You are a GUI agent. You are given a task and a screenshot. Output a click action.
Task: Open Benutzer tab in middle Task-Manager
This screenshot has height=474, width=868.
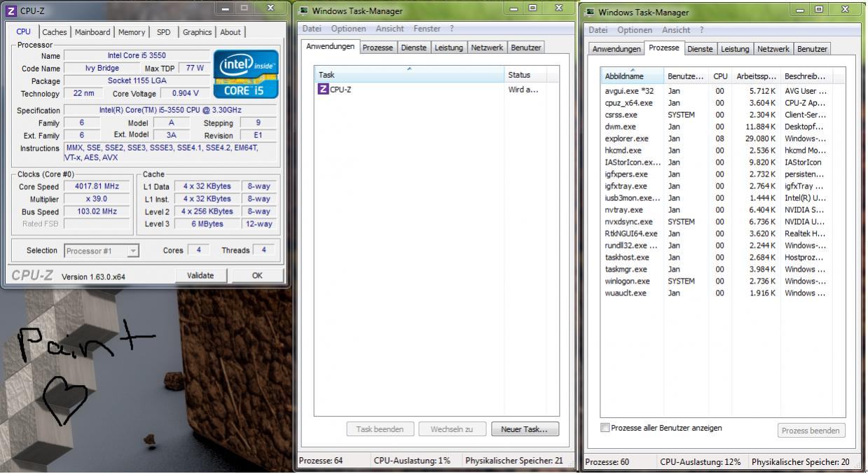click(525, 48)
